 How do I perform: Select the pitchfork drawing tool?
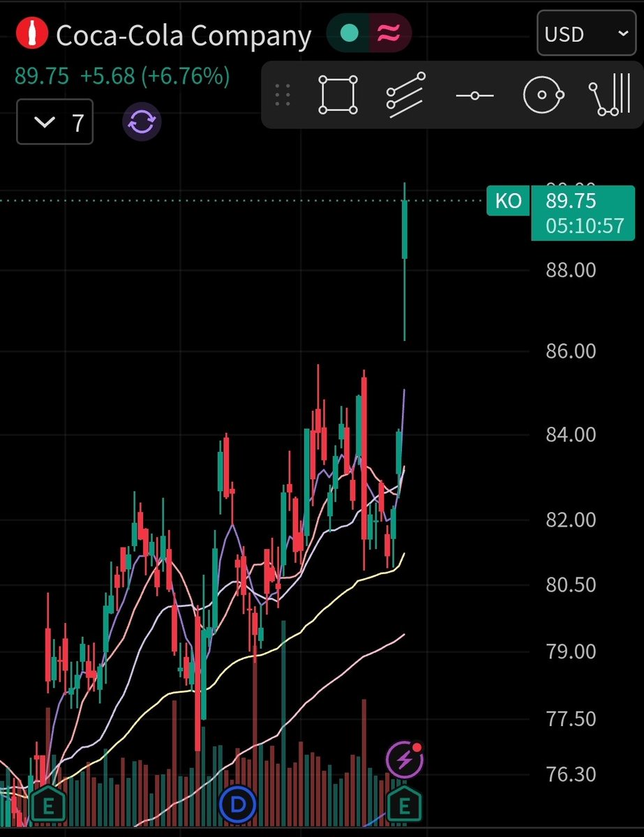tap(611, 96)
